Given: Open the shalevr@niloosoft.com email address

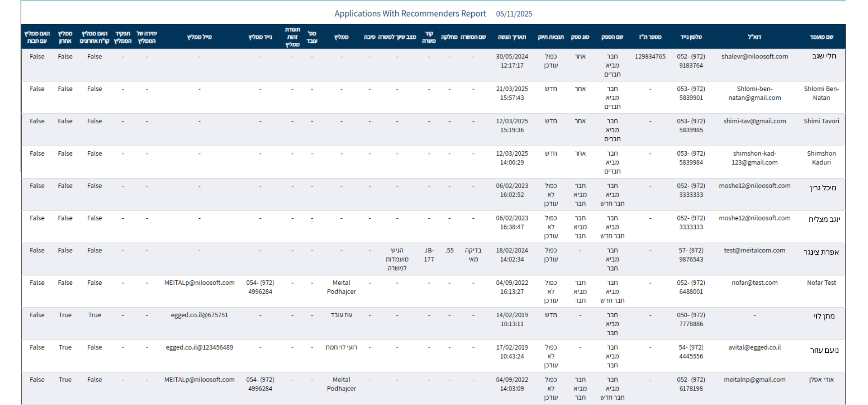Looking at the screenshot, I should pos(754,57).
